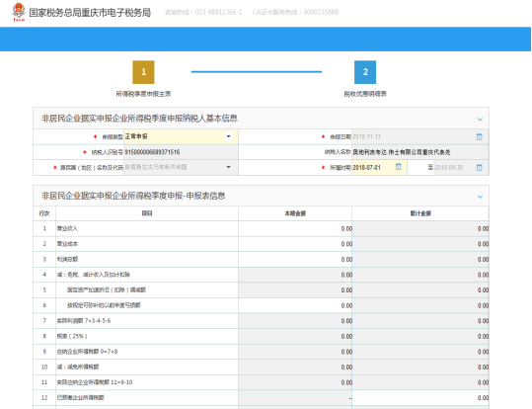Screen dimensions: 532x409
Task: Click the taxpayer name field
Action: click(x=420, y=152)
